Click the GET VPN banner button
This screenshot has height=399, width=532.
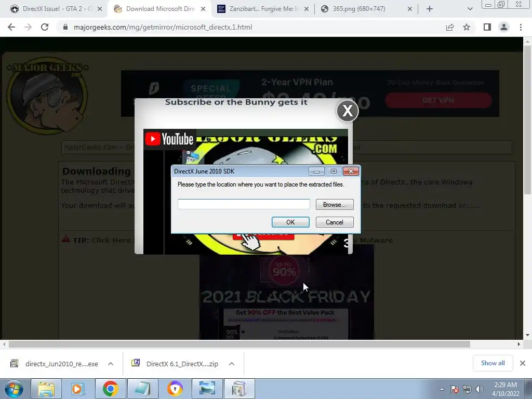438,100
